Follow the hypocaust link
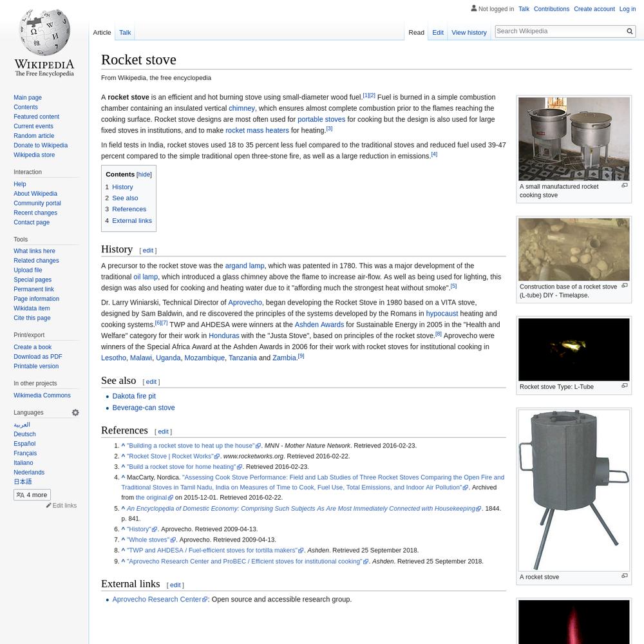The width and height of the screenshot is (644, 644). click(442, 314)
